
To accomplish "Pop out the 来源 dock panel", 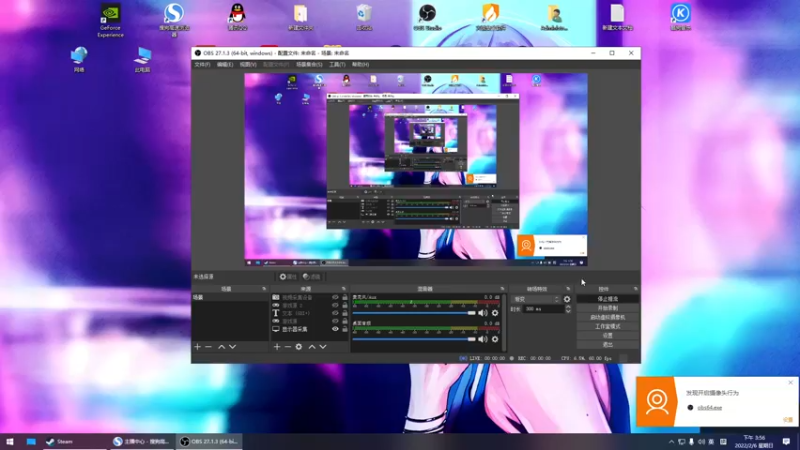I will point(344,289).
